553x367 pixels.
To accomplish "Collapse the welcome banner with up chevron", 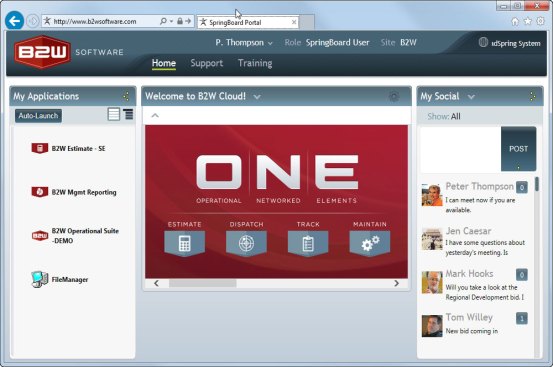I will [x=155, y=115].
